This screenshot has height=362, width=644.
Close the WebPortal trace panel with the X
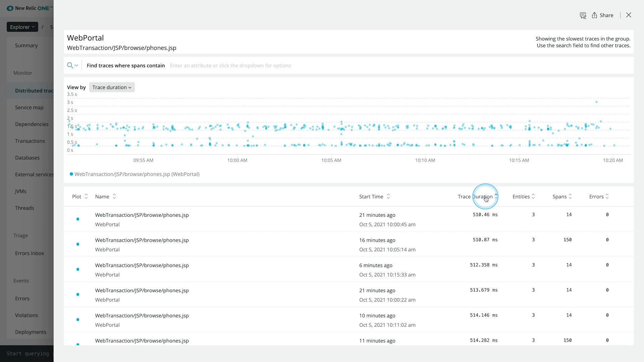pyautogui.click(x=629, y=15)
